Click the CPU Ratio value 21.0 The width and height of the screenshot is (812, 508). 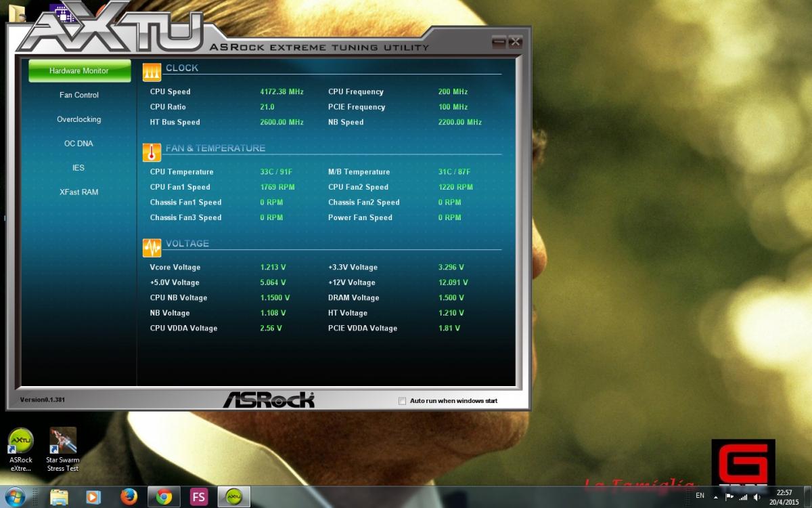267,107
